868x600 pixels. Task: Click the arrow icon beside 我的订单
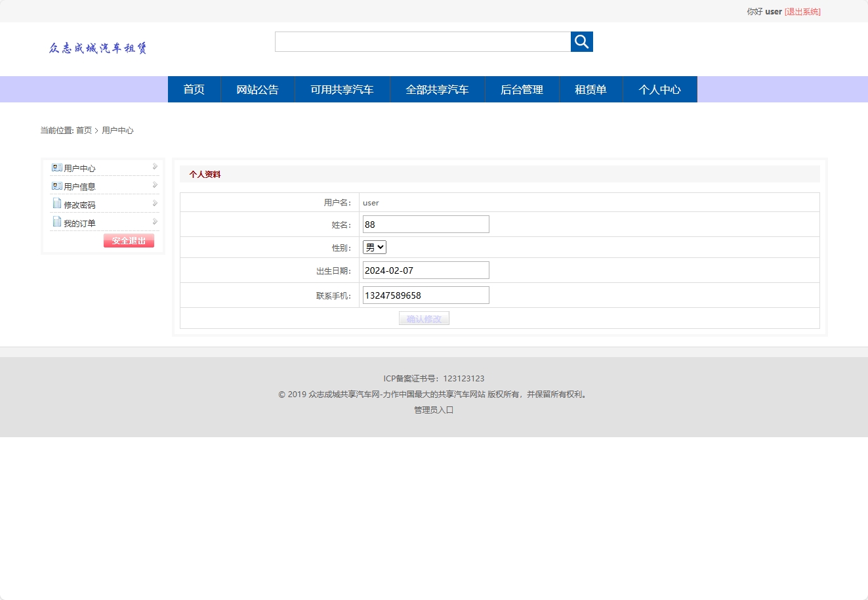tap(155, 221)
